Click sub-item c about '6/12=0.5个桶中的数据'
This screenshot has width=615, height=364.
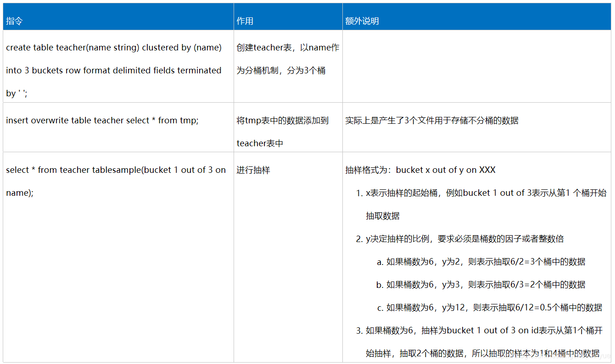[x=490, y=308]
